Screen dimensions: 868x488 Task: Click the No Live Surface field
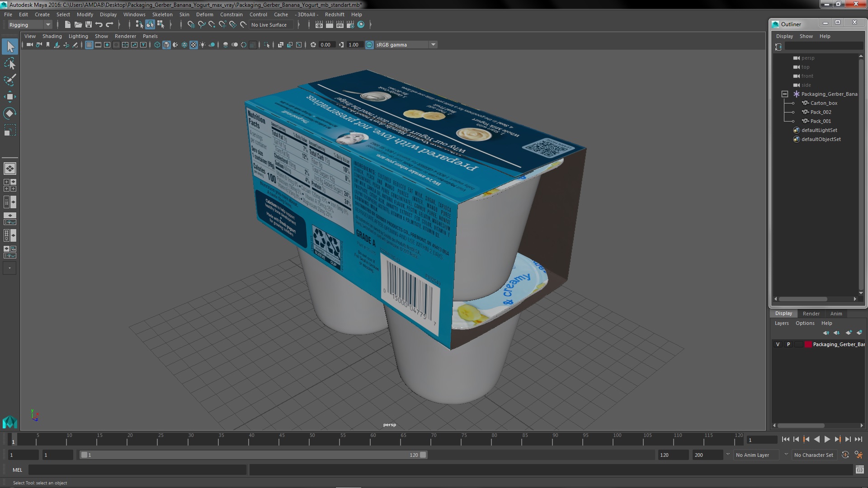pyautogui.click(x=271, y=25)
